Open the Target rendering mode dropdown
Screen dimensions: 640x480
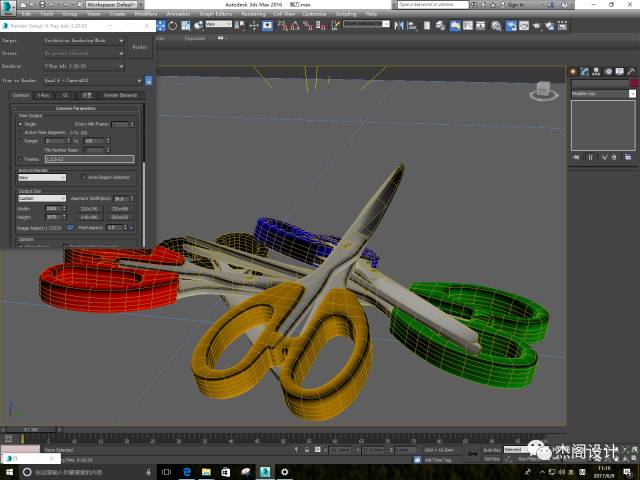pyautogui.click(x=84, y=40)
